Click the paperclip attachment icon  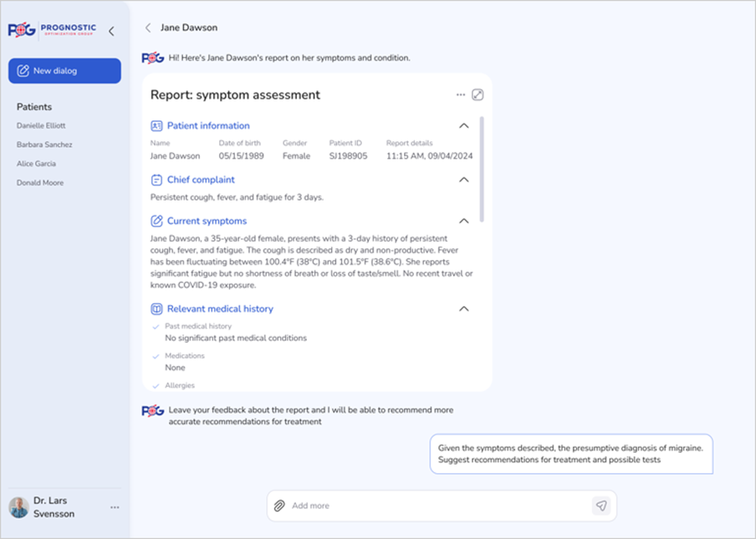coord(280,506)
